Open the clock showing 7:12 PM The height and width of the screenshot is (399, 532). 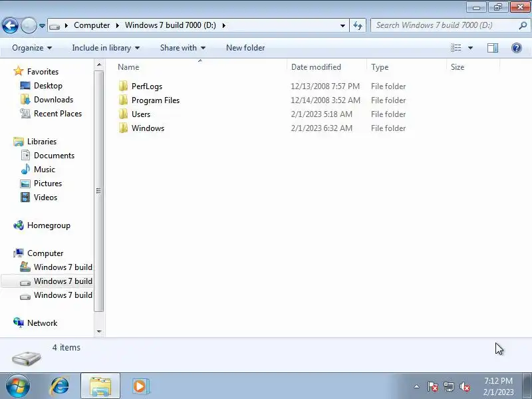498,386
